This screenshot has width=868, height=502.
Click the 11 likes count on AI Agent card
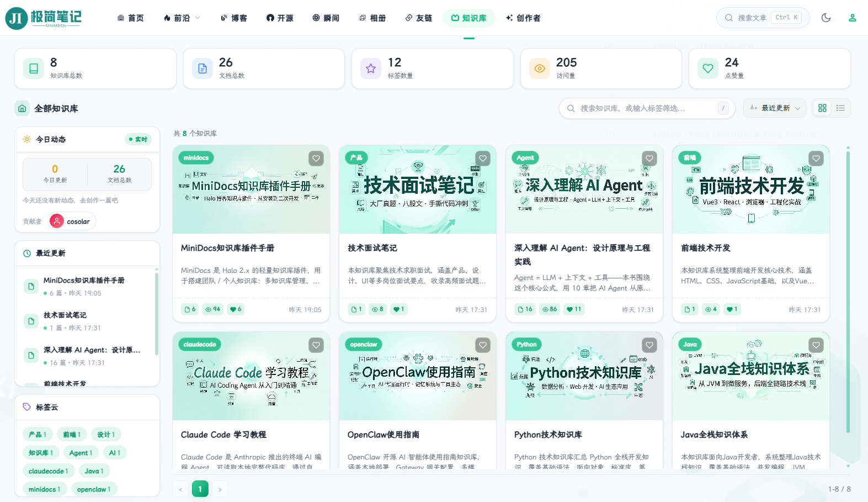[573, 309]
